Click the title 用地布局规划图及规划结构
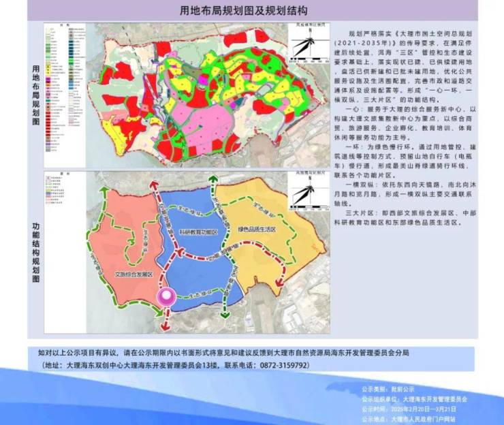This screenshot has width=504, height=425. (243, 11)
